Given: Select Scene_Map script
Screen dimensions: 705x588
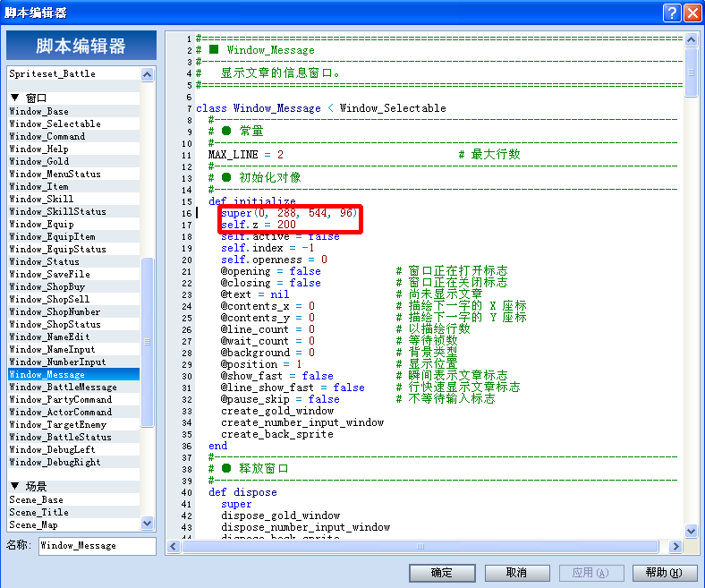Looking at the screenshot, I should click(x=74, y=525).
